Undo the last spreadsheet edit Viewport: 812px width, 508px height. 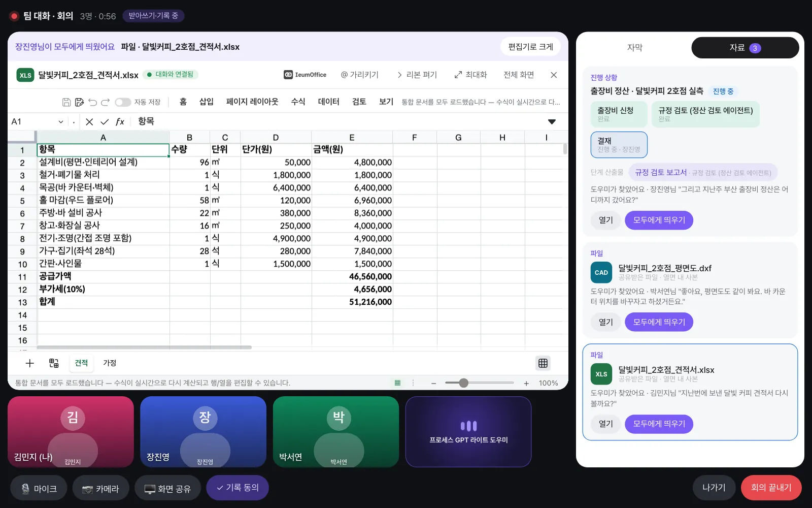92,102
